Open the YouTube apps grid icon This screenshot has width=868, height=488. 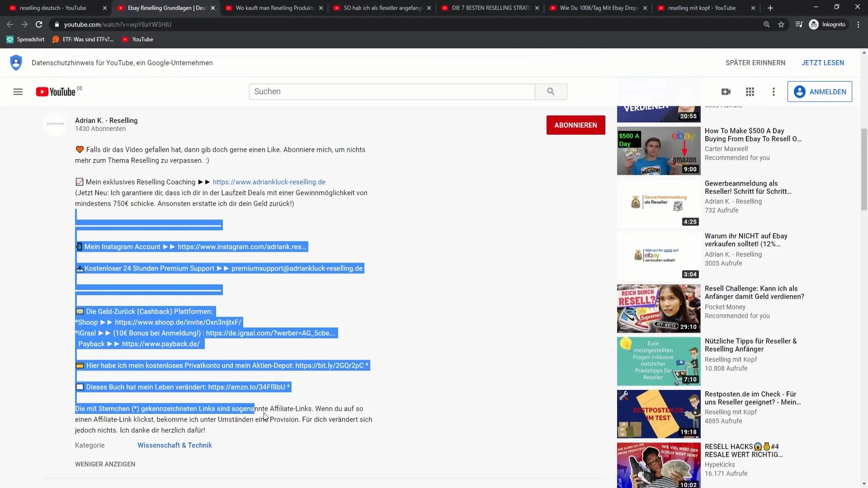click(750, 92)
